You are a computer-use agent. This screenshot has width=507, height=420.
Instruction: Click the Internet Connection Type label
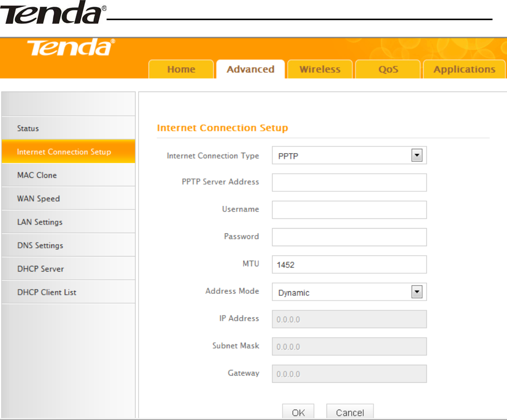tap(213, 156)
